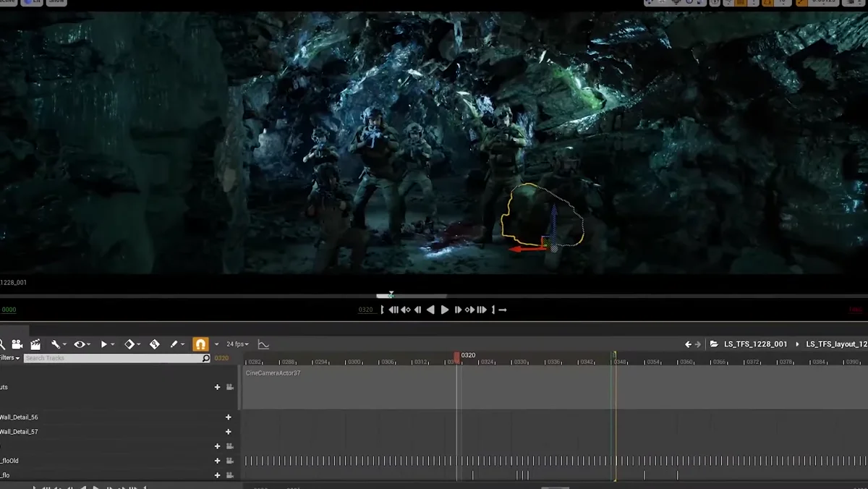Click the 0320 frame field beside transport
868x489 pixels.
click(x=366, y=310)
